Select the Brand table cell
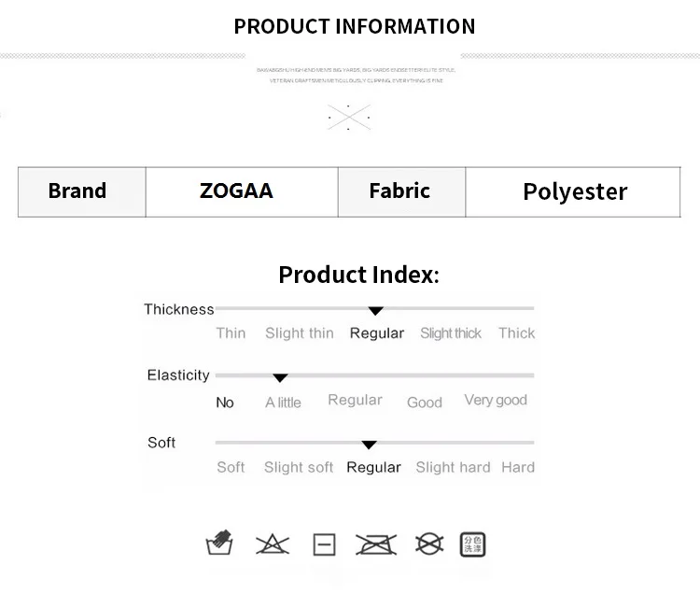 point(82,192)
